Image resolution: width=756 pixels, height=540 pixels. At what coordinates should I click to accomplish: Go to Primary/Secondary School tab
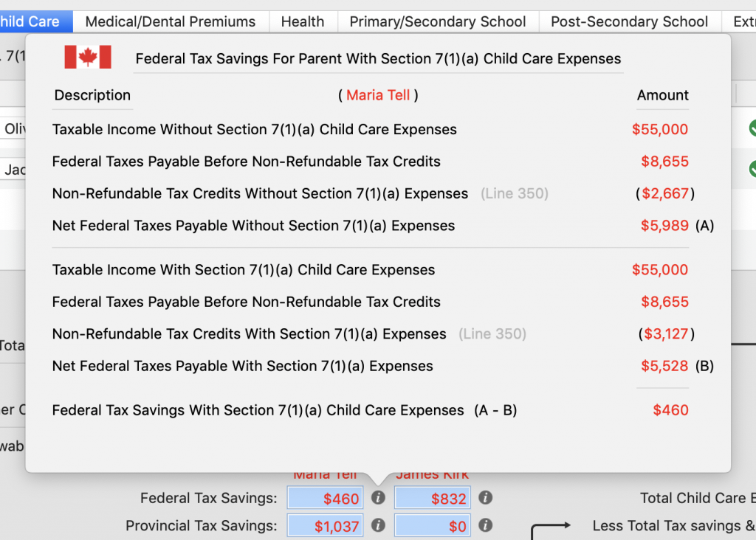(438, 21)
